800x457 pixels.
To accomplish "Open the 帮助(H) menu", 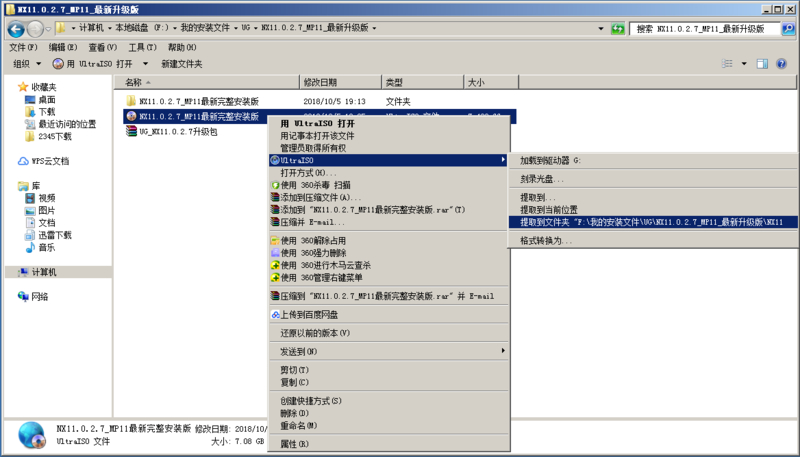I will point(182,47).
